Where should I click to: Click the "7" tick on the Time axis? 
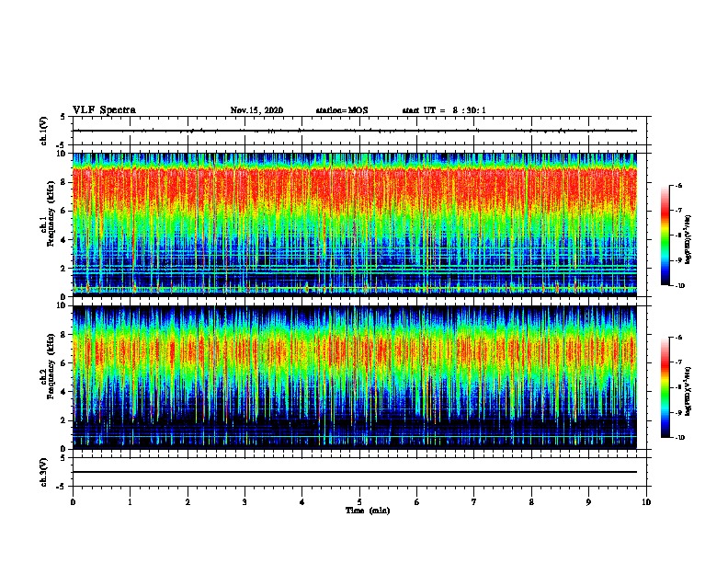point(474,502)
